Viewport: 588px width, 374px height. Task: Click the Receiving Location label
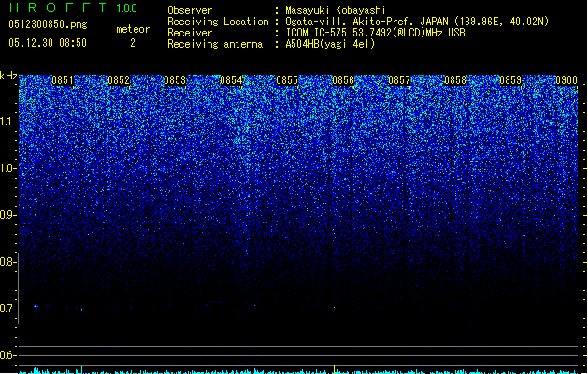(218, 22)
